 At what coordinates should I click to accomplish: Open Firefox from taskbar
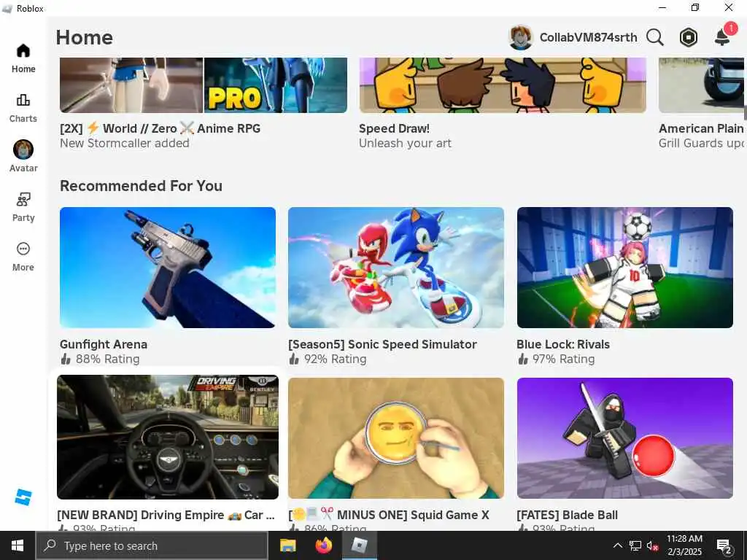click(x=324, y=545)
